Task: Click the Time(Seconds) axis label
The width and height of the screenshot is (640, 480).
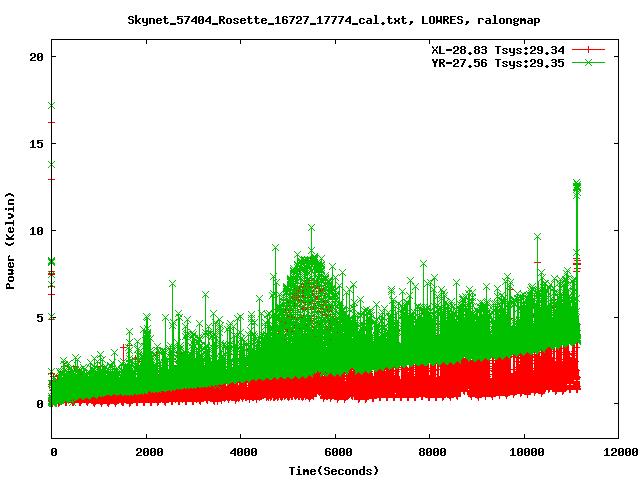Action: click(333, 471)
